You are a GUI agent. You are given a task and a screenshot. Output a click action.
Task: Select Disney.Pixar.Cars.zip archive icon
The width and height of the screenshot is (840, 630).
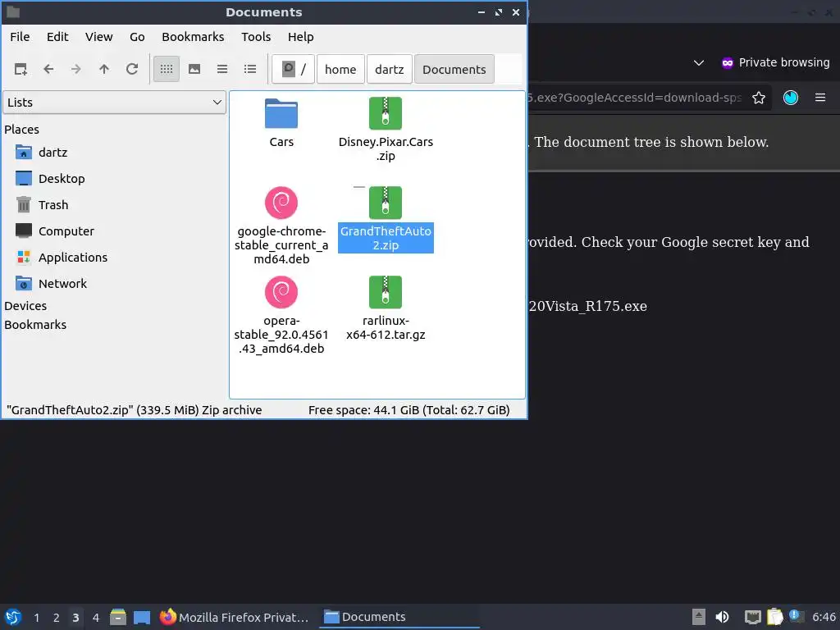[x=386, y=113]
